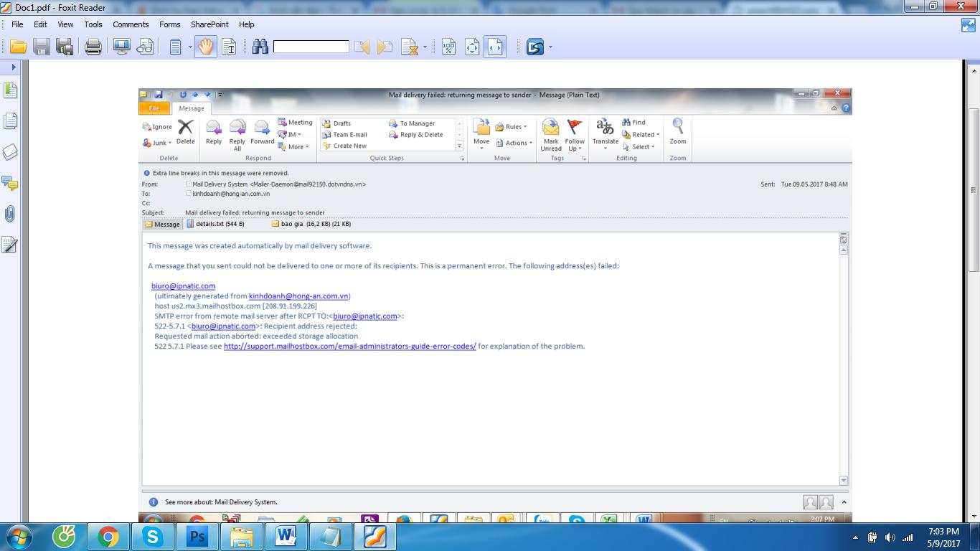Open the View menu
980x551 pixels.
click(65, 24)
